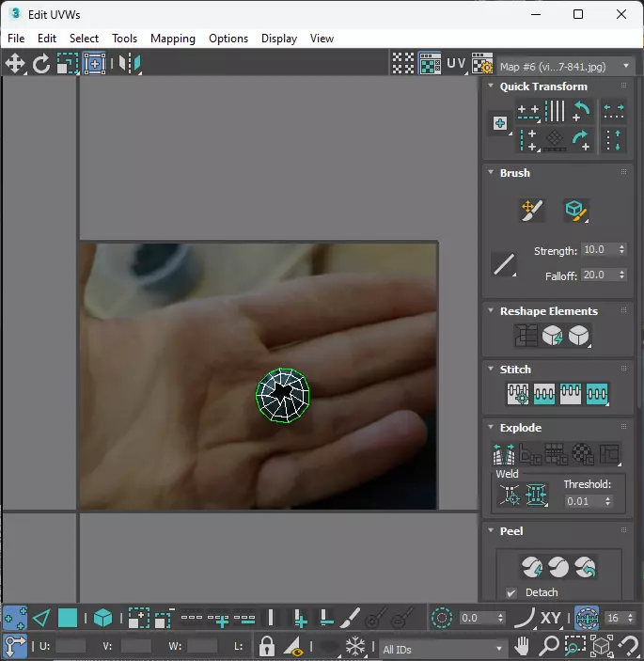Open the Map #6 texture dropdown

point(566,66)
